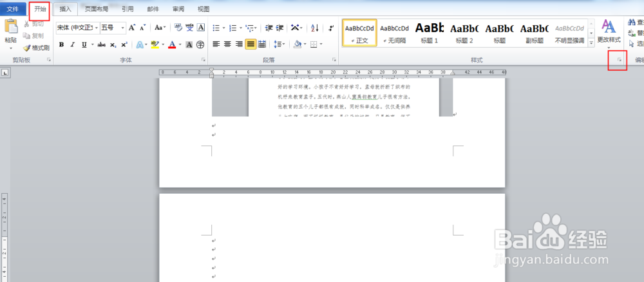This screenshot has width=644, height=282.
Task: Apply the 标题 2 style
Action: tap(464, 32)
